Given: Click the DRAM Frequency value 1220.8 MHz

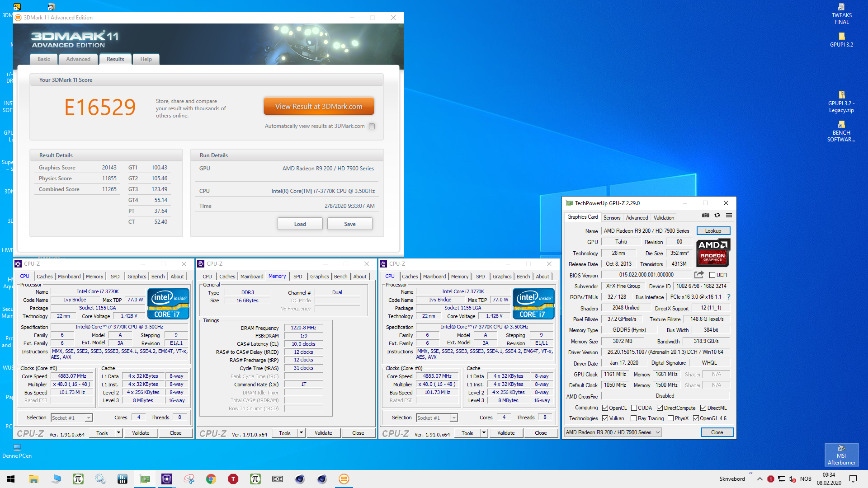Looking at the screenshot, I should click(x=303, y=328).
